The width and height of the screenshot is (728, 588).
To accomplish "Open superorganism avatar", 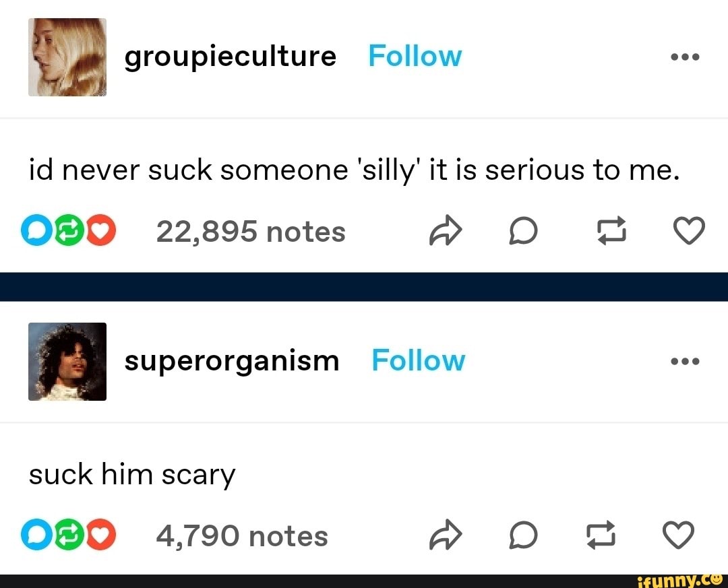I will [67, 362].
